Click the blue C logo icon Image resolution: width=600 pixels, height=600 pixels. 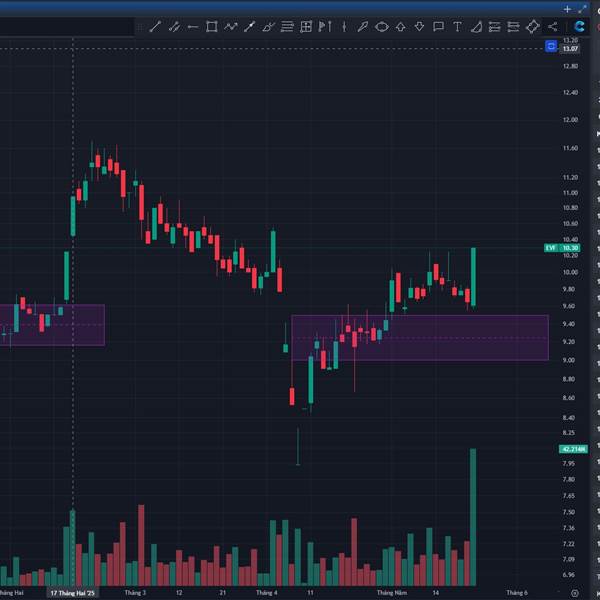click(x=579, y=26)
